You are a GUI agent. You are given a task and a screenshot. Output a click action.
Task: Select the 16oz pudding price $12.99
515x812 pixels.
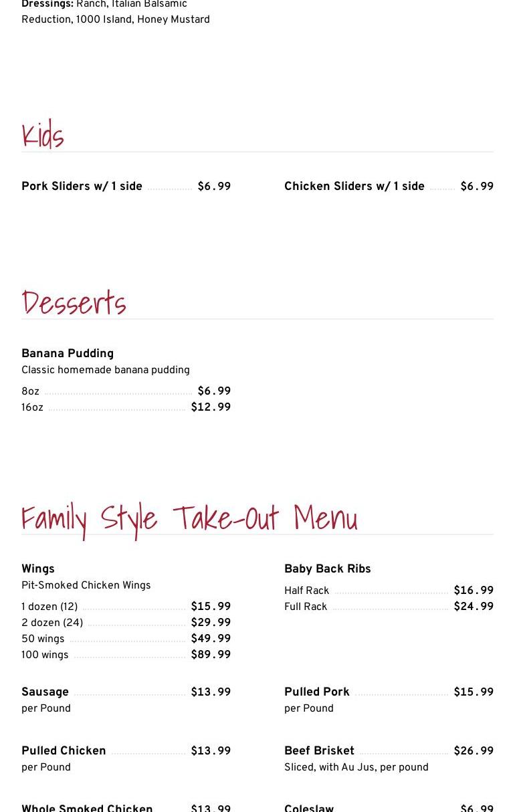tap(211, 407)
